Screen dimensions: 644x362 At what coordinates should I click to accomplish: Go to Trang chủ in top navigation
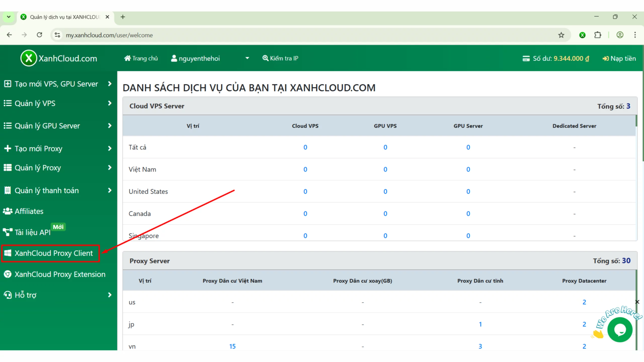[x=141, y=58]
